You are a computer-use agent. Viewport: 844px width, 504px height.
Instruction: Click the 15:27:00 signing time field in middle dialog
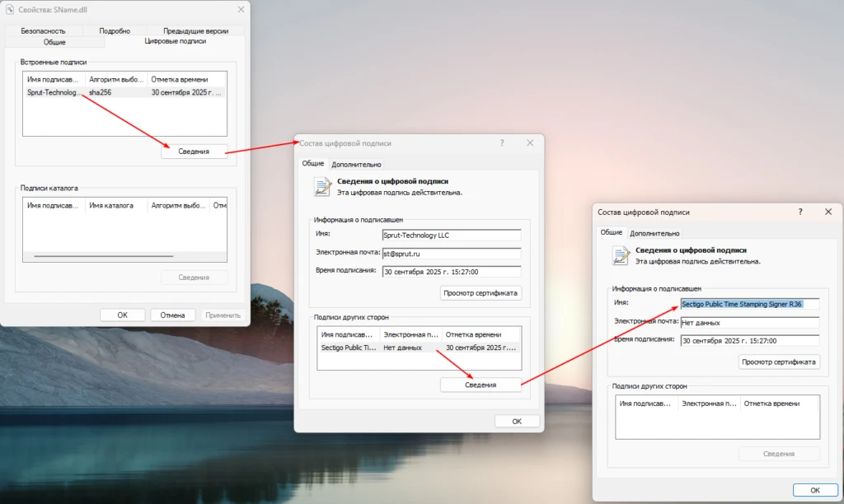click(x=451, y=272)
